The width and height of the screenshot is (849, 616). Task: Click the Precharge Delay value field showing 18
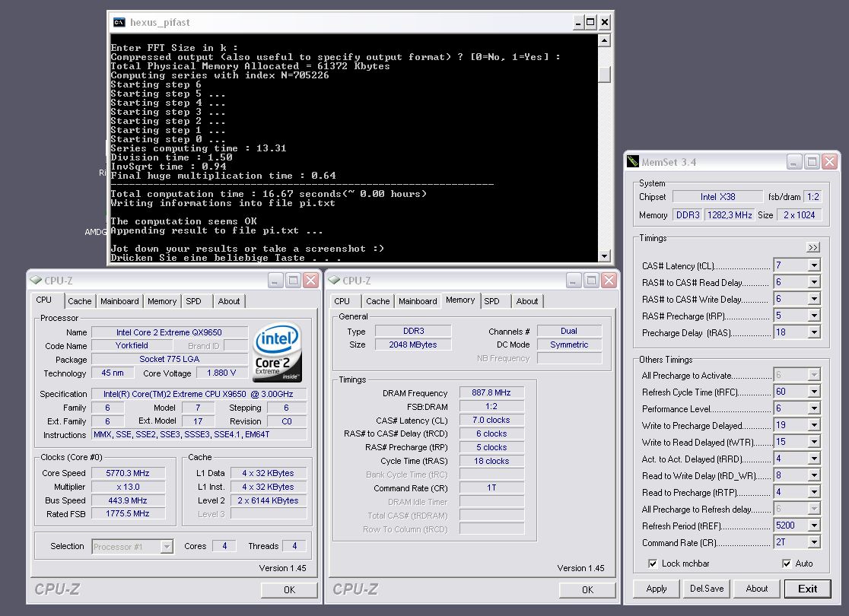790,332
